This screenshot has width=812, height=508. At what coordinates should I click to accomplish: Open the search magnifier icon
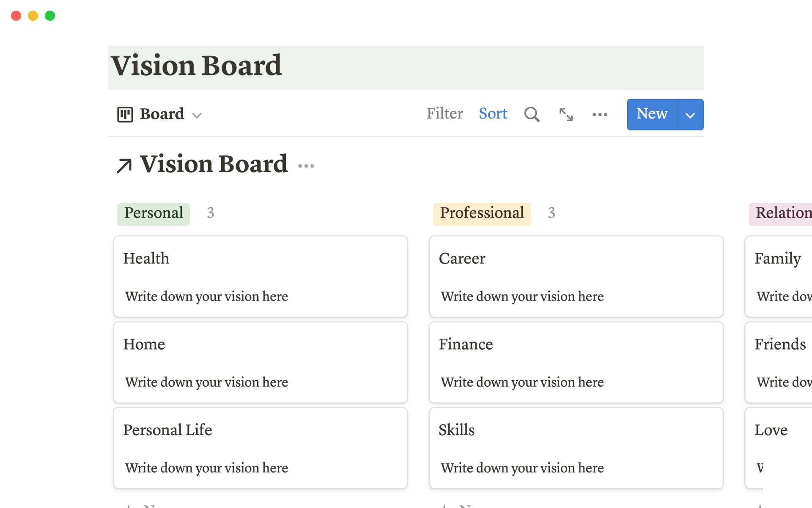tap(532, 114)
